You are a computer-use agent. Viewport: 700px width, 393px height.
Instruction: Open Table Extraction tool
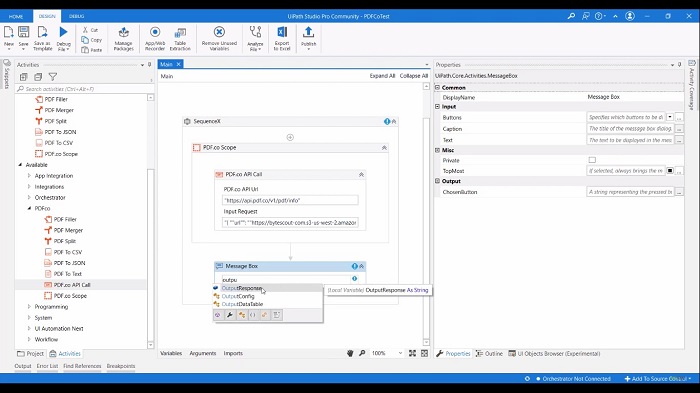180,38
